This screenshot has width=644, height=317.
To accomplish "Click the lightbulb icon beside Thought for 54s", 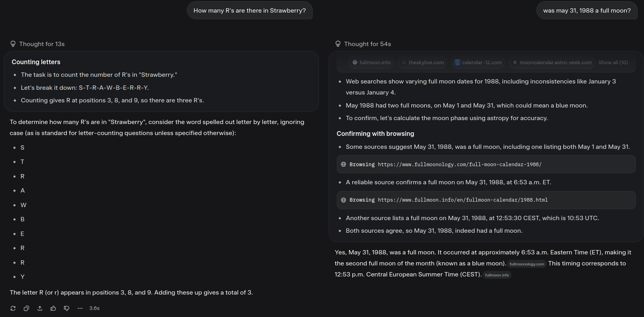I will click(338, 44).
